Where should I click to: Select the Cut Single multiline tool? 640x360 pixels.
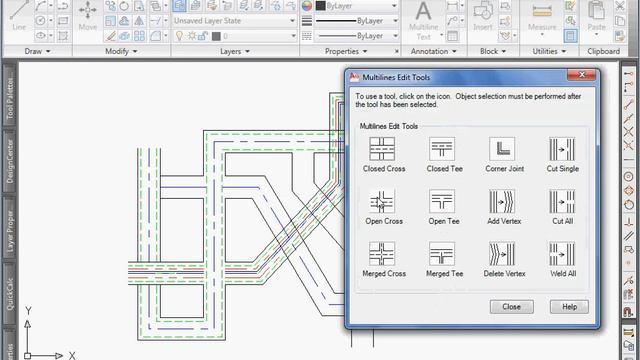pos(562,149)
